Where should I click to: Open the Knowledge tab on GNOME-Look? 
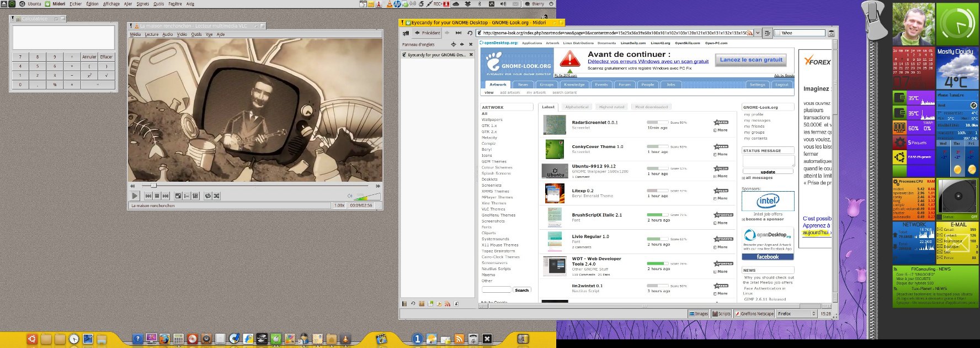tap(574, 85)
